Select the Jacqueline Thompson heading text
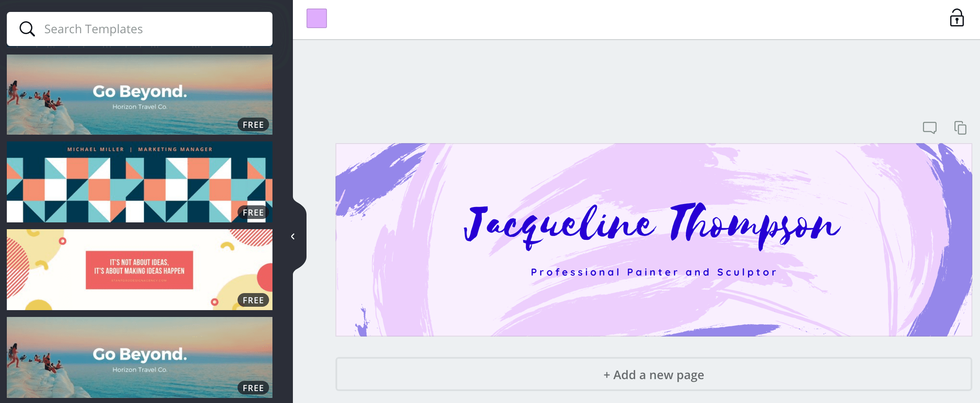Viewport: 980px width, 403px height. point(652,226)
